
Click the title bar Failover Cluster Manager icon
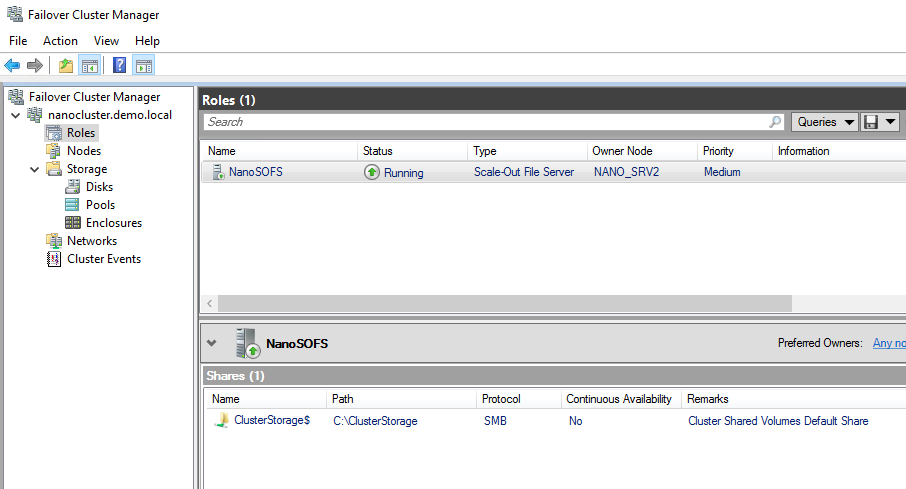[14, 14]
